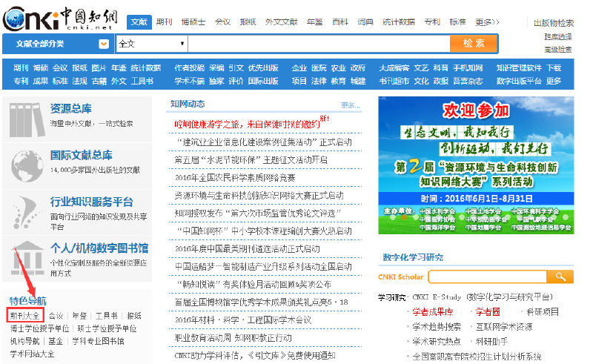Open 知识管理软件 in blue navigation bar

[519, 68]
